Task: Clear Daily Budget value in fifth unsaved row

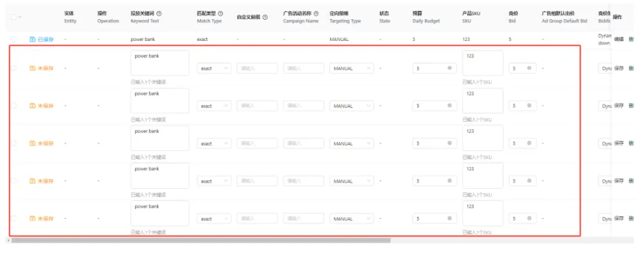Action: [450, 219]
